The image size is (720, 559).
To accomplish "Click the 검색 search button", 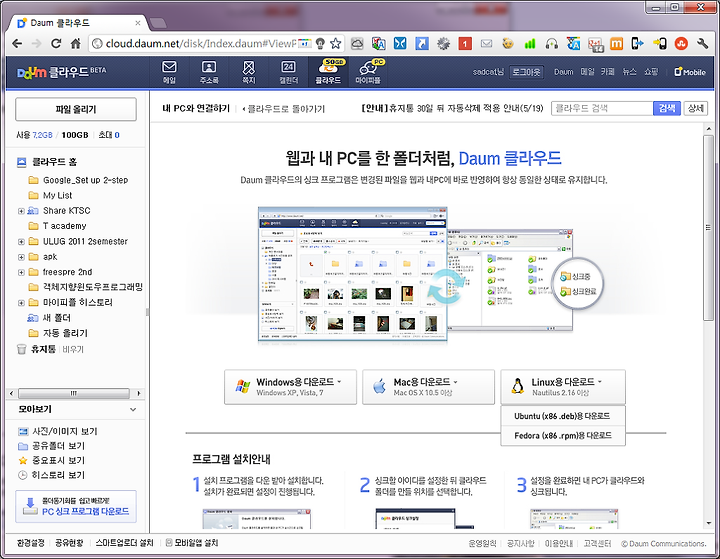I will coord(667,108).
